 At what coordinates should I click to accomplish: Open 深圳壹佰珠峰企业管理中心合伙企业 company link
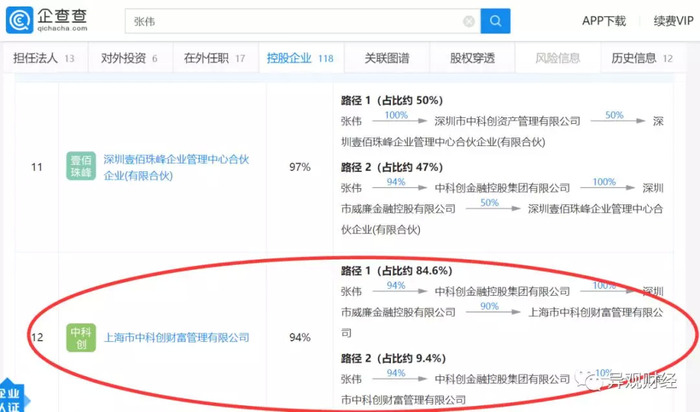(176, 167)
